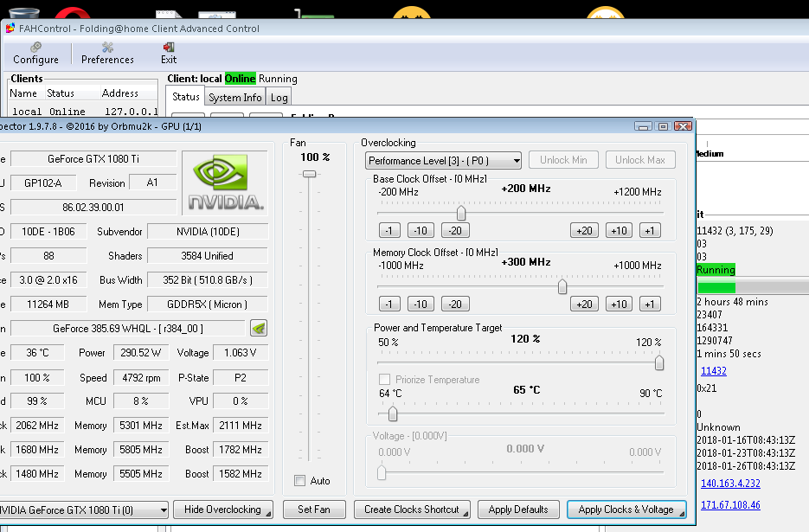Increase base clock offset by 20
The image size is (809, 532).
pos(584,231)
